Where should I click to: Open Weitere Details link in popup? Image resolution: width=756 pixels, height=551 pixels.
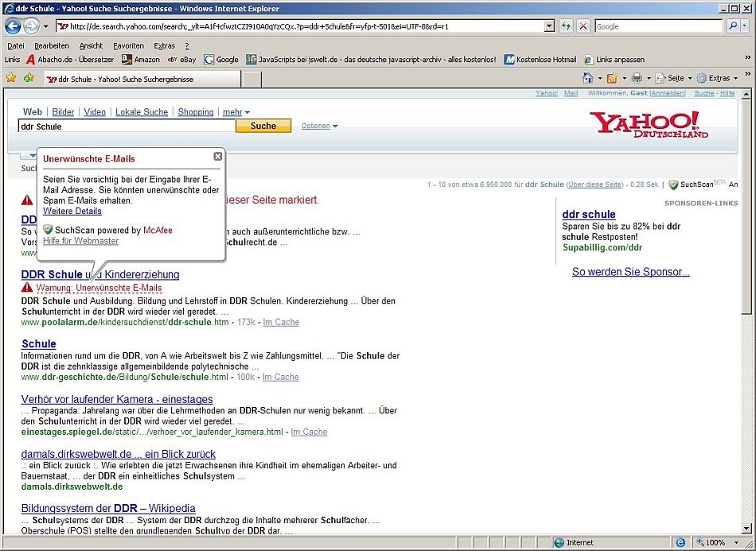(72, 211)
